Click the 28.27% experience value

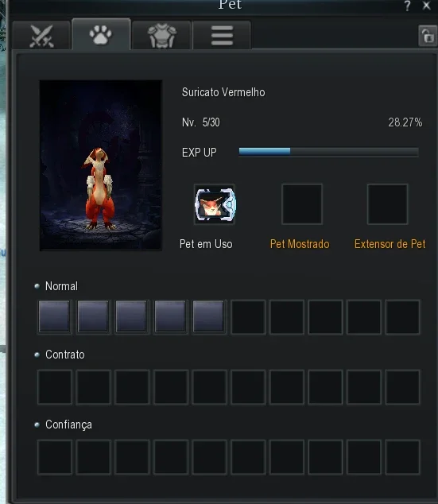(x=405, y=122)
